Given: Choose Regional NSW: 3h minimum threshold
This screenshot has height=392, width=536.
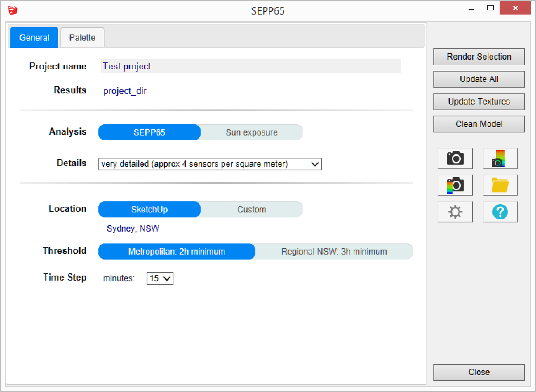Looking at the screenshot, I should [334, 252].
